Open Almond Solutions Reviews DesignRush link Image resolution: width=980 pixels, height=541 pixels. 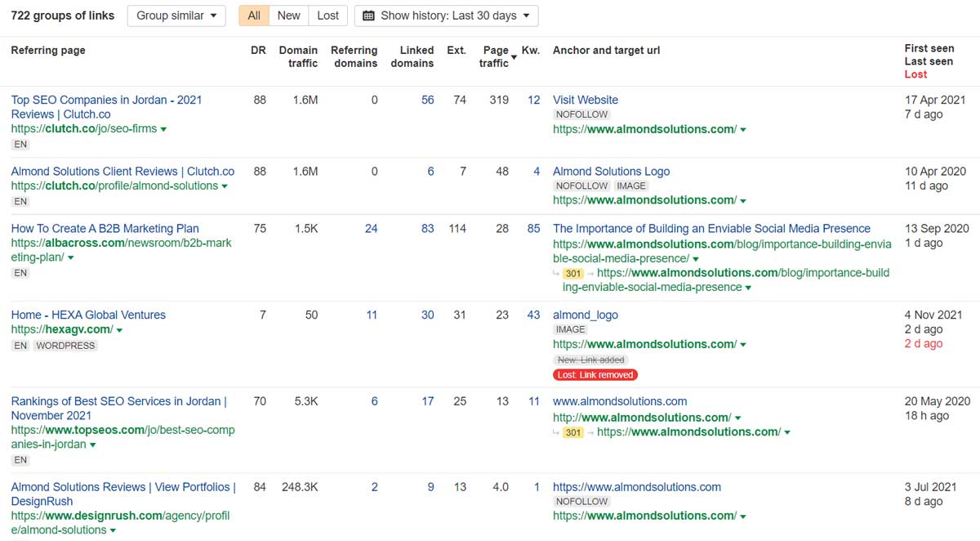123,494
